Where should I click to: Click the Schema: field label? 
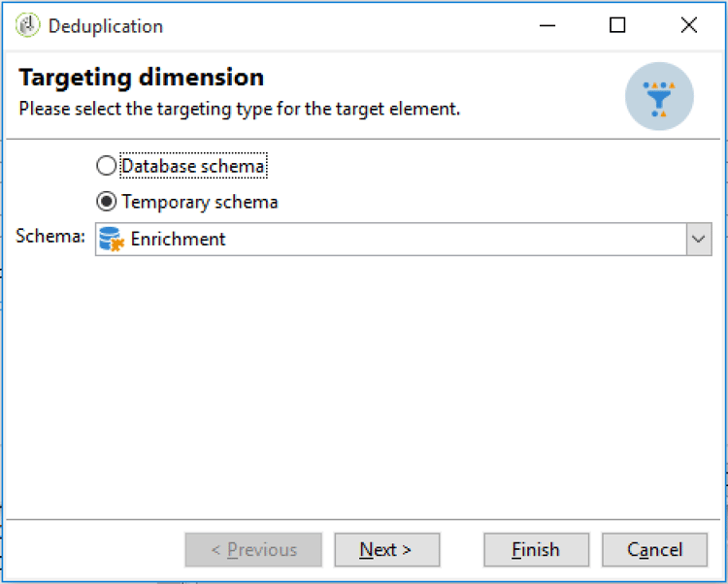50,236
